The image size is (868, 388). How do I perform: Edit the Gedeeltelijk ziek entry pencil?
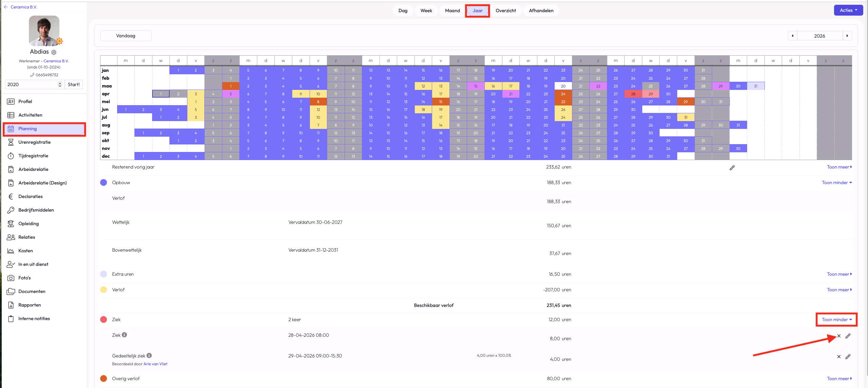point(848,356)
